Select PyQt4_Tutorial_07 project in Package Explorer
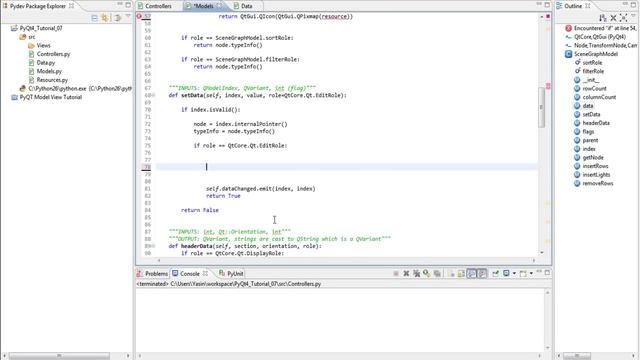This screenshot has height=360, width=640. pyautogui.click(x=41, y=28)
